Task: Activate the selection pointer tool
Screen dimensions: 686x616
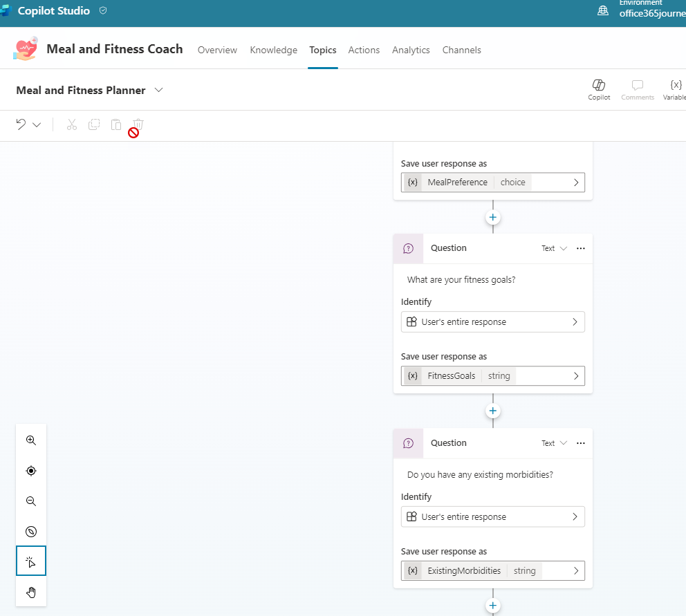Action: (x=31, y=561)
